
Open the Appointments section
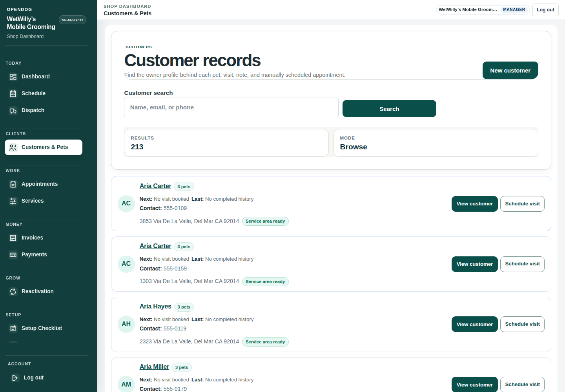point(44,184)
